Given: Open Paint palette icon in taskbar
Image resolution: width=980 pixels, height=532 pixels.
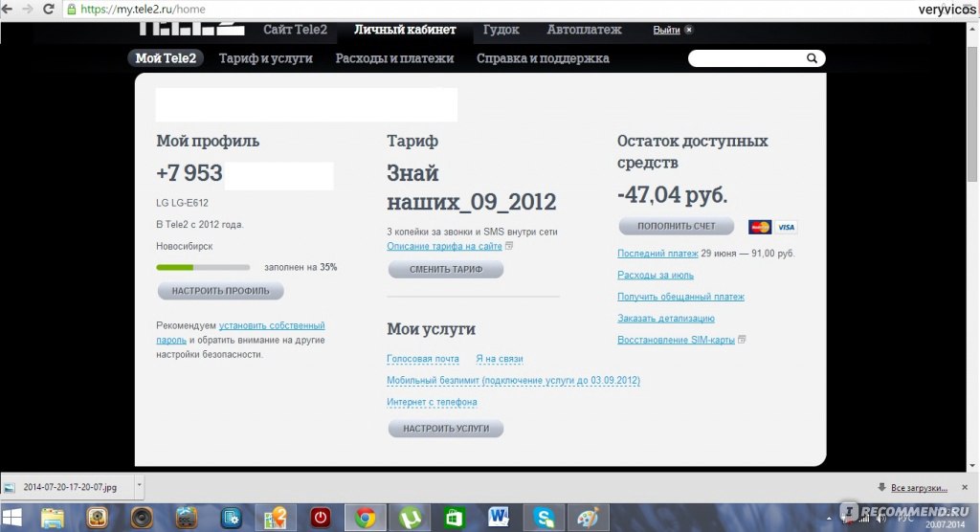Looking at the screenshot, I should (589, 519).
